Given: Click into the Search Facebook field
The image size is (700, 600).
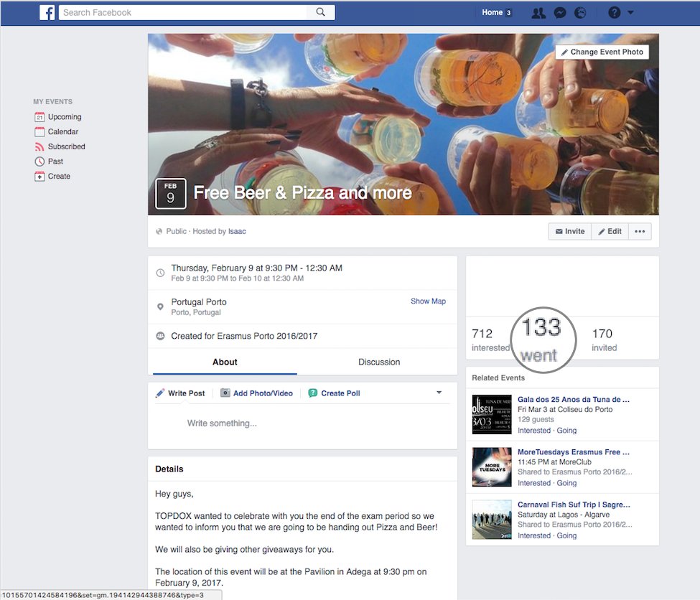Looking at the screenshot, I should point(183,12).
